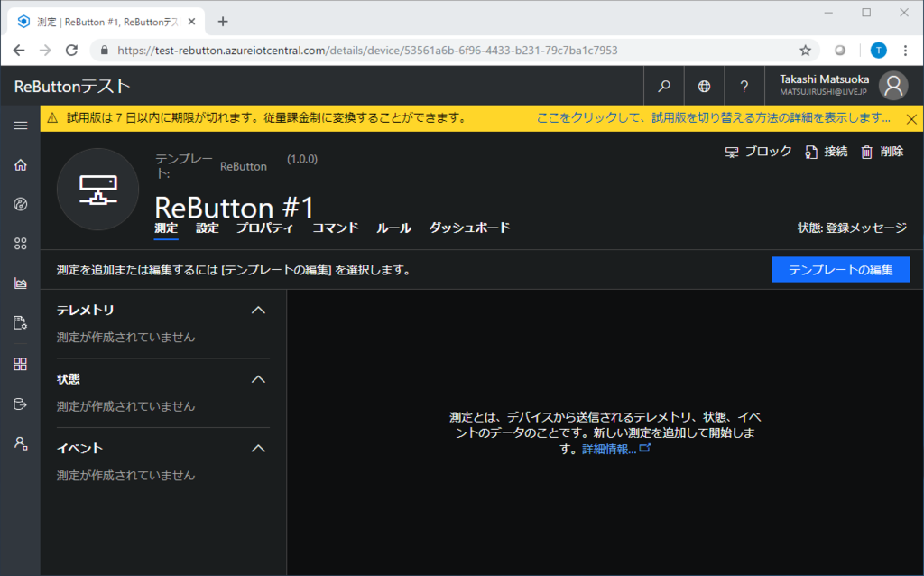Collapse the イベント section

(259, 447)
